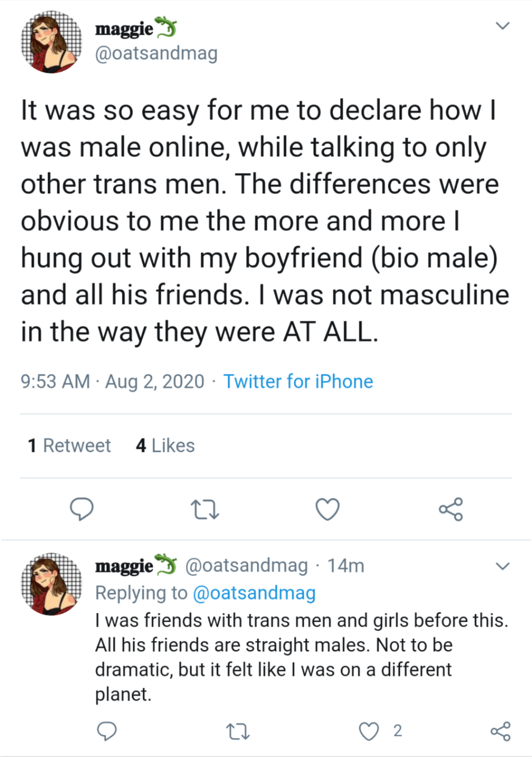Click the Replying to @oatsandmag mention
The width and height of the screenshot is (532, 757).
(x=254, y=593)
